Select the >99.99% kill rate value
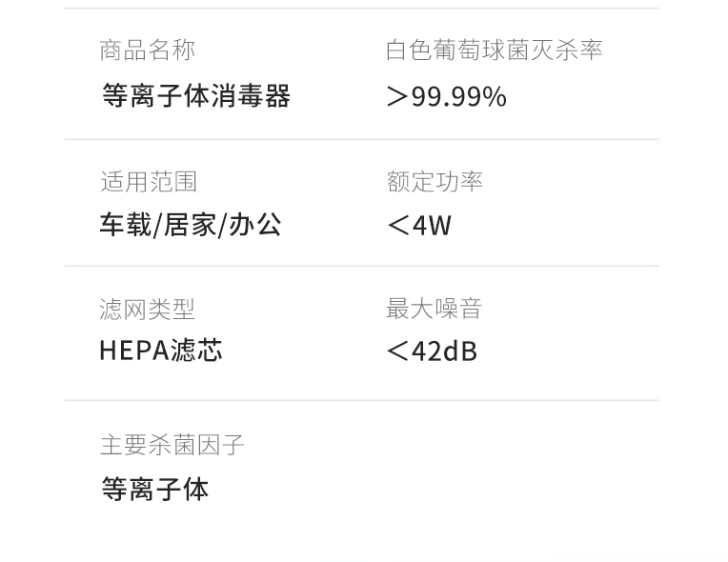The width and height of the screenshot is (728, 562). point(446,96)
